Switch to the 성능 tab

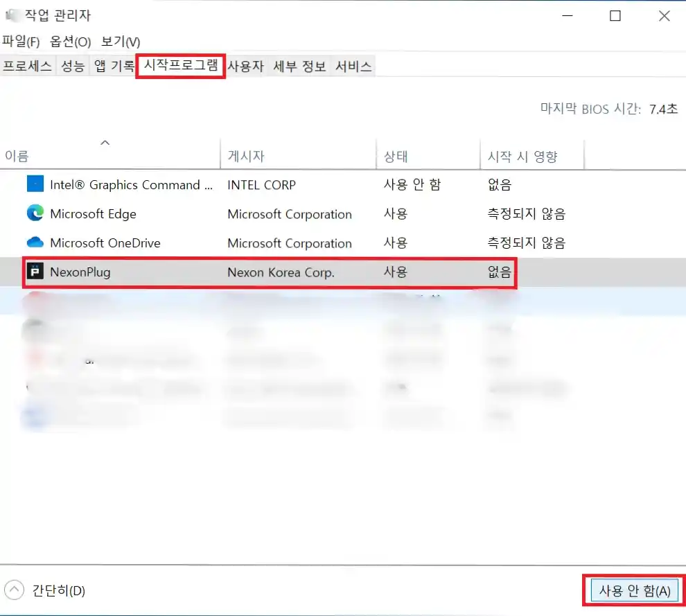pos(73,66)
